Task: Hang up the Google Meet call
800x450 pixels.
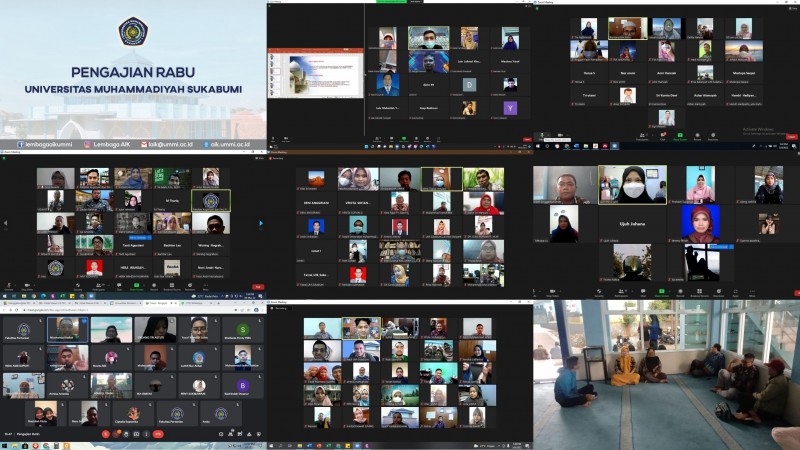Action: tap(158, 435)
